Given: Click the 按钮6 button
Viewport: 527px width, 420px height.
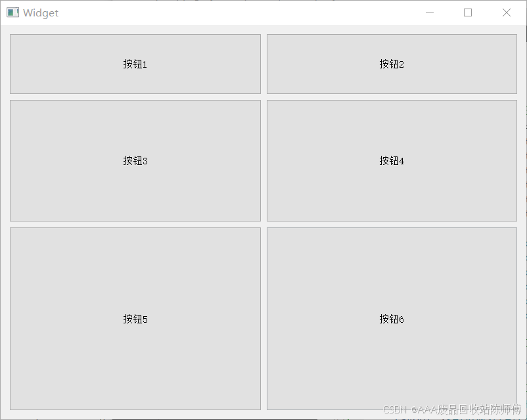Looking at the screenshot, I should pyautogui.click(x=392, y=319).
